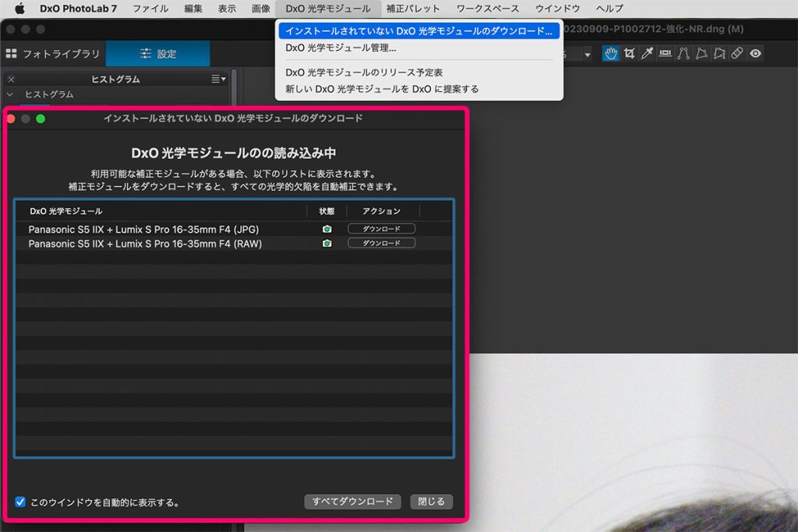Switch to the 設定 tab
The width and height of the screenshot is (798, 532).
157,54
